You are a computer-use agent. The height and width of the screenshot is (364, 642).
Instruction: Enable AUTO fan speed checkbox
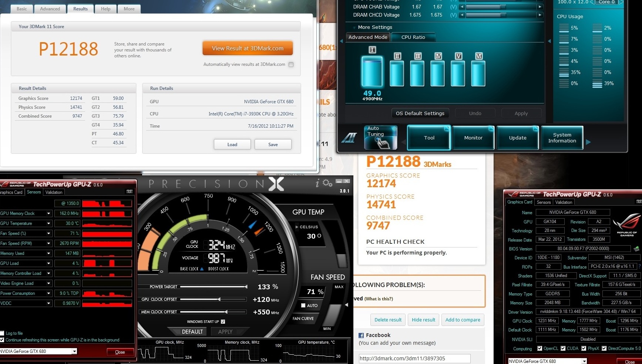pyautogui.click(x=303, y=306)
